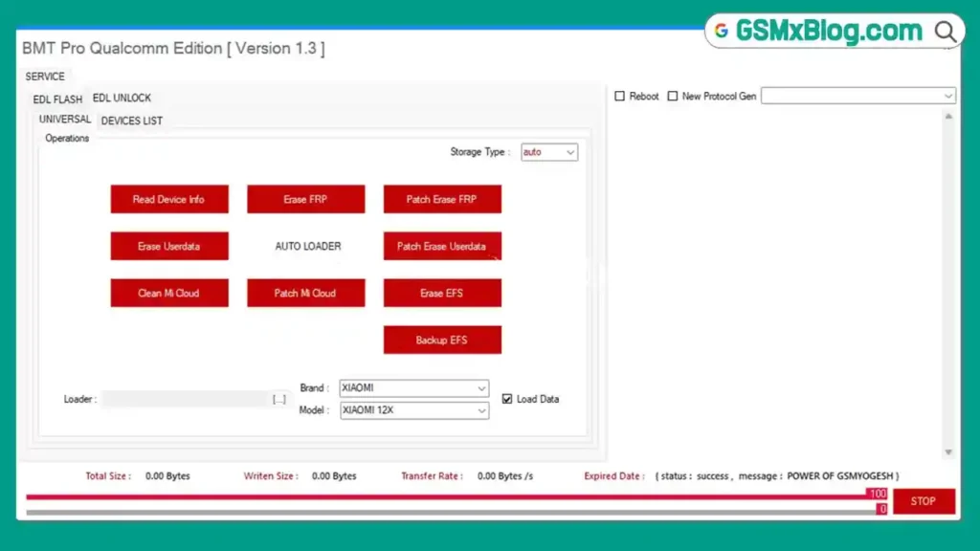Click the search magnifier icon in GSMxBlog bar
The height and width of the screenshot is (551, 980).
(946, 32)
